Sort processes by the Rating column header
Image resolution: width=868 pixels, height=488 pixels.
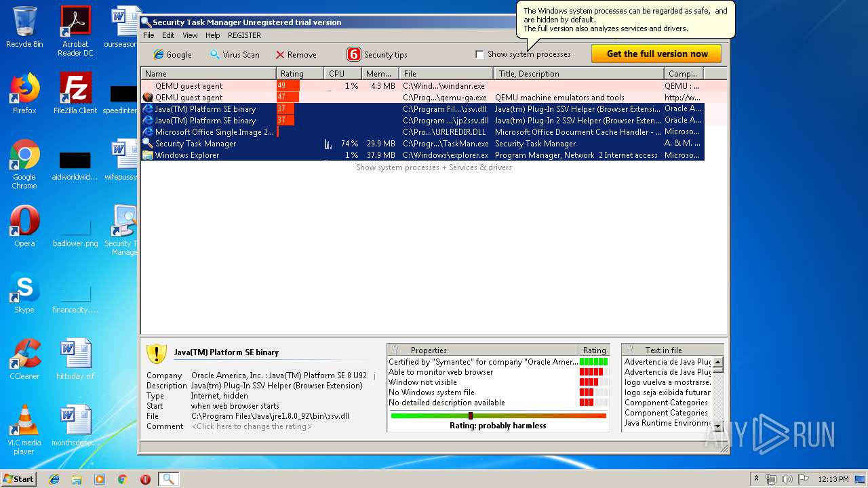coord(300,73)
